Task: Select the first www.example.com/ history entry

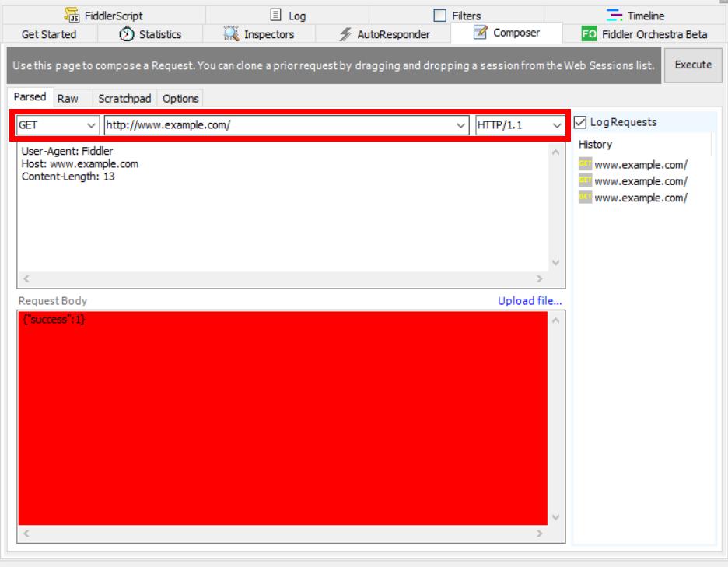Action: (x=640, y=164)
